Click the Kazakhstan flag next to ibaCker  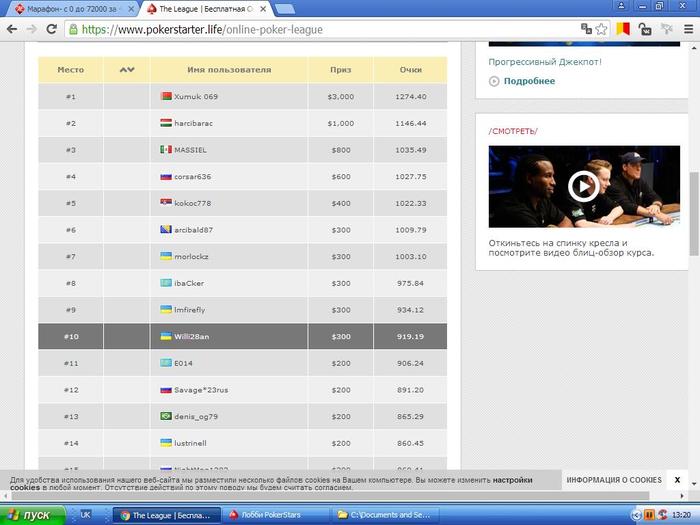pos(166,283)
